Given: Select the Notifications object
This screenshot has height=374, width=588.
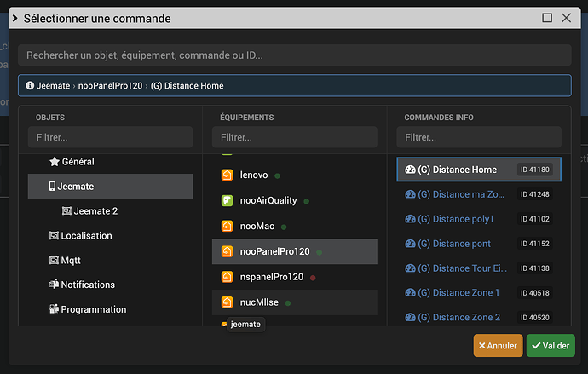Looking at the screenshot, I should coord(110,285).
